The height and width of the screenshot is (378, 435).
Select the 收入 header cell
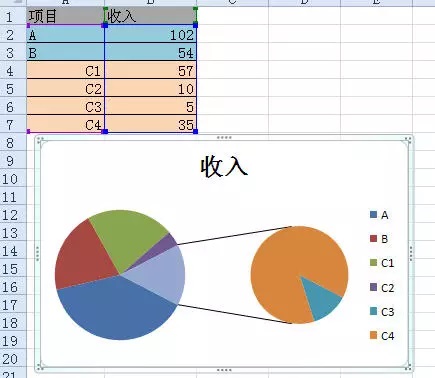tap(151, 16)
